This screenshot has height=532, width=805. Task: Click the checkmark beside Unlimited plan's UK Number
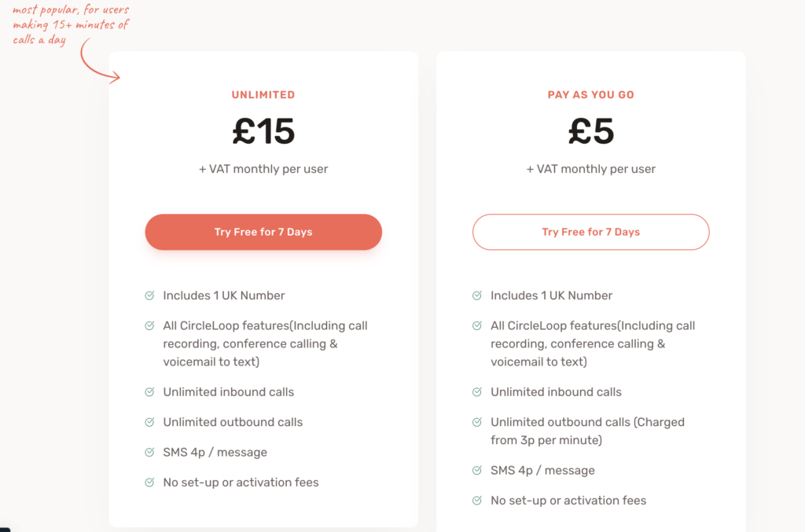(x=149, y=295)
